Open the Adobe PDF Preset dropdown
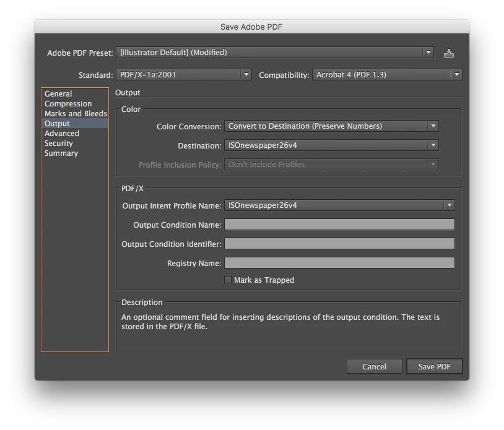 275,53
